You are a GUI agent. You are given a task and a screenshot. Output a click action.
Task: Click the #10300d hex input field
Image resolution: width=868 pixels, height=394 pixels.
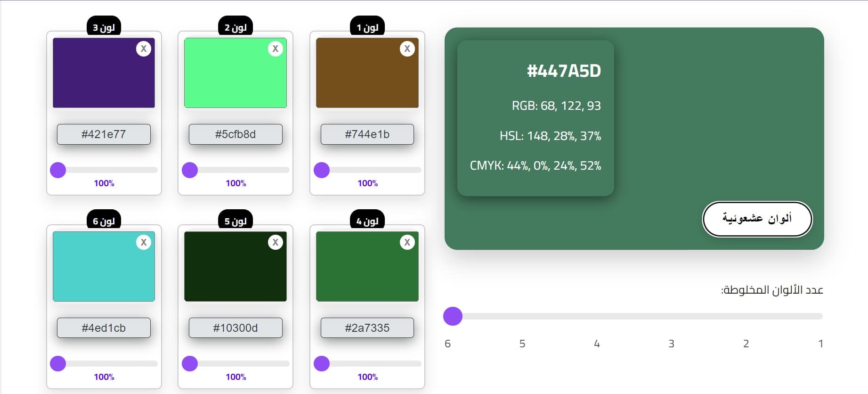click(x=235, y=328)
